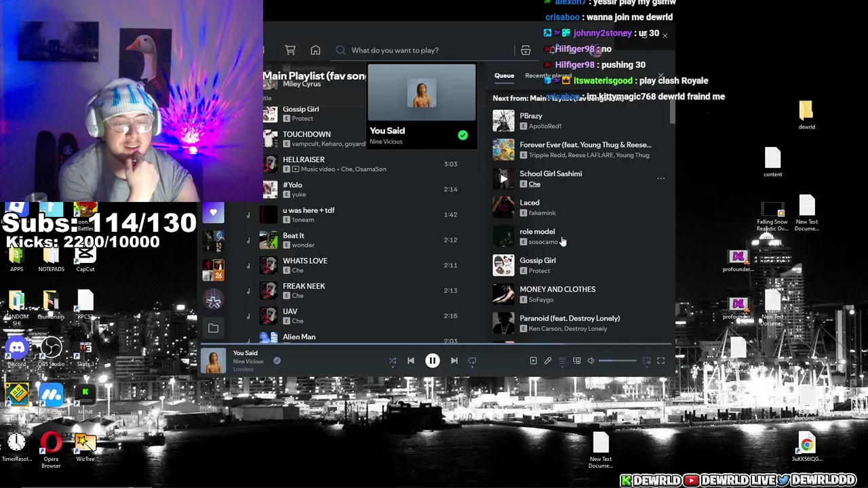Enter full screen in Spotify player
Screen dimensions: 868x488
pyautogui.click(x=661, y=361)
